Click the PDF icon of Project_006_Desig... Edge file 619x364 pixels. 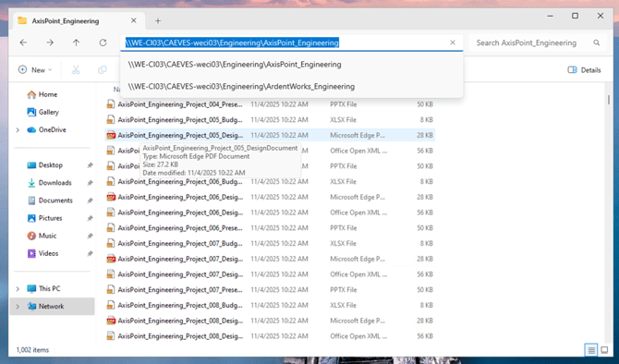[x=111, y=197]
